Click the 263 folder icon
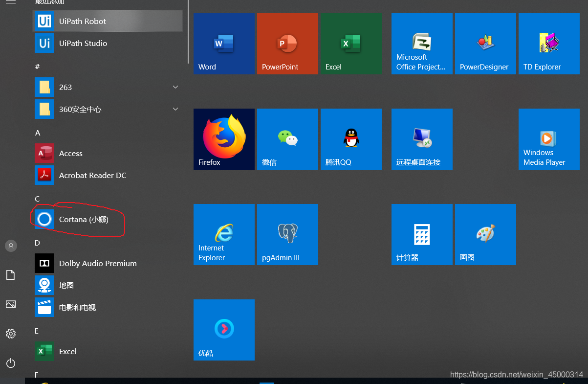The width and height of the screenshot is (588, 384). pyautogui.click(x=44, y=87)
